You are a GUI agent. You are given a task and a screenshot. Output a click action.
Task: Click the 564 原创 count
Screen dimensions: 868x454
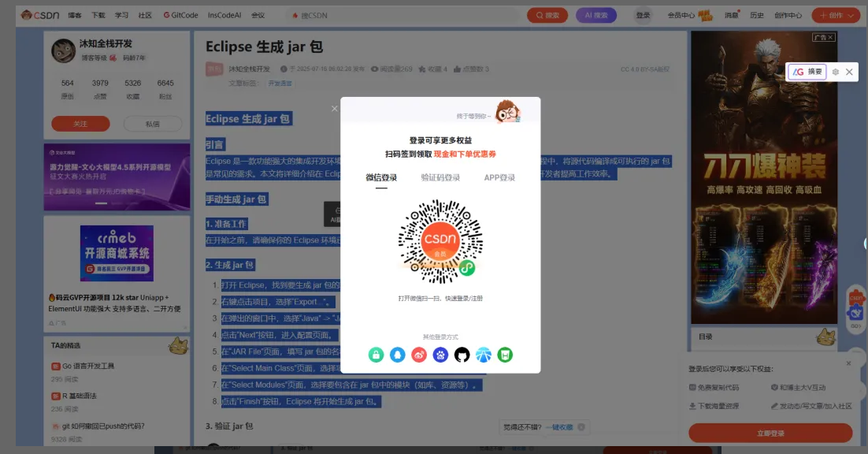click(67, 89)
